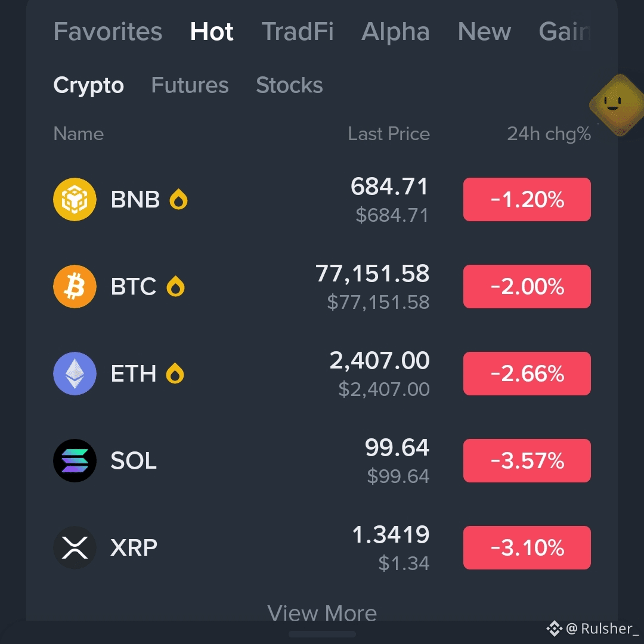This screenshot has height=644, width=644.
Task: Switch to the Favorites tab
Action: point(108,31)
